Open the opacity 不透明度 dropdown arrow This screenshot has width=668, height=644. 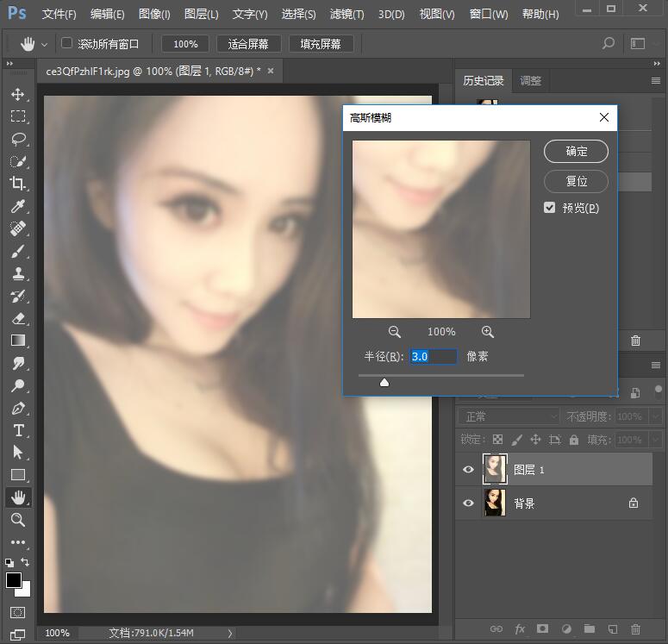click(x=655, y=416)
